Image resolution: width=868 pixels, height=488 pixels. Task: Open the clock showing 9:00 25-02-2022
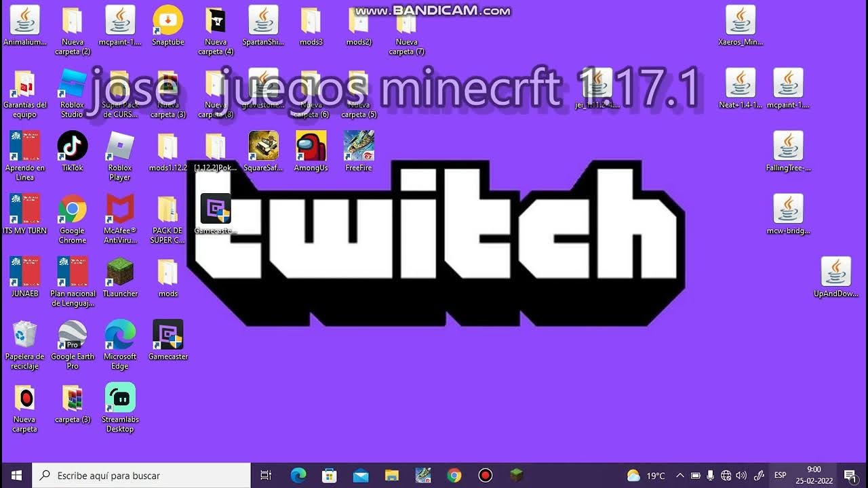[x=814, y=475]
